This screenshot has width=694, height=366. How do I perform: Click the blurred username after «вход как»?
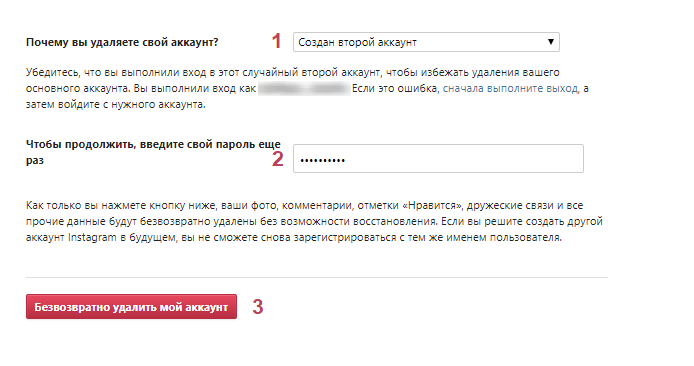304,88
